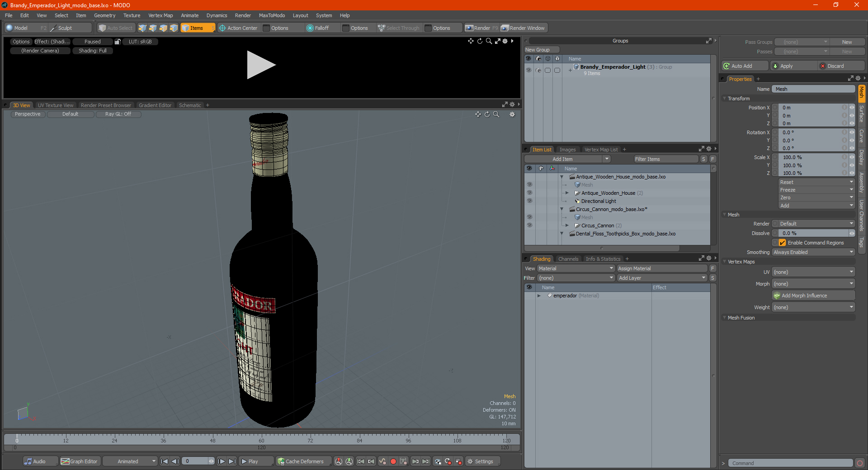Switch to Channels tab
The width and height of the screenshot is (868, 470).
pos(568,259)
